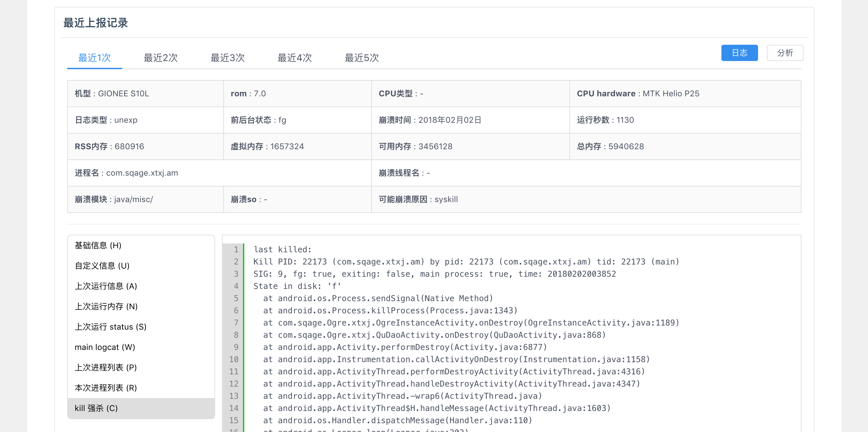Open main logcat (W) entry
The image size is (868, 432).
tap(141, 347)
